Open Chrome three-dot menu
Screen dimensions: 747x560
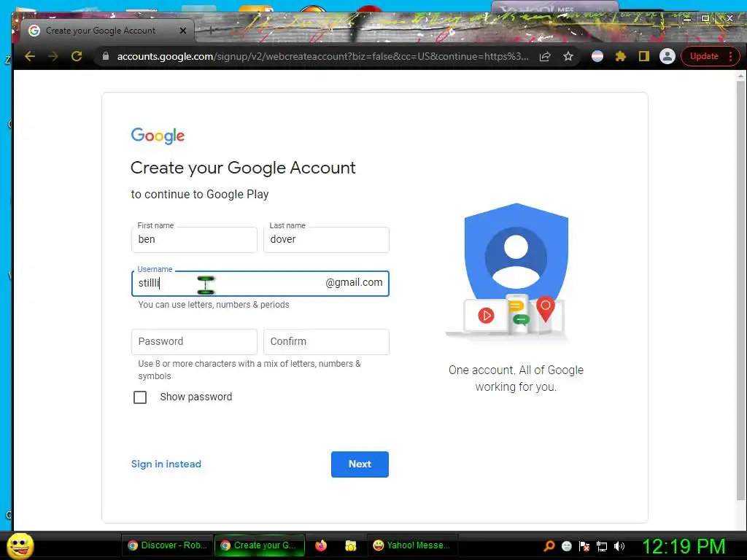click(x=730, y=56)
